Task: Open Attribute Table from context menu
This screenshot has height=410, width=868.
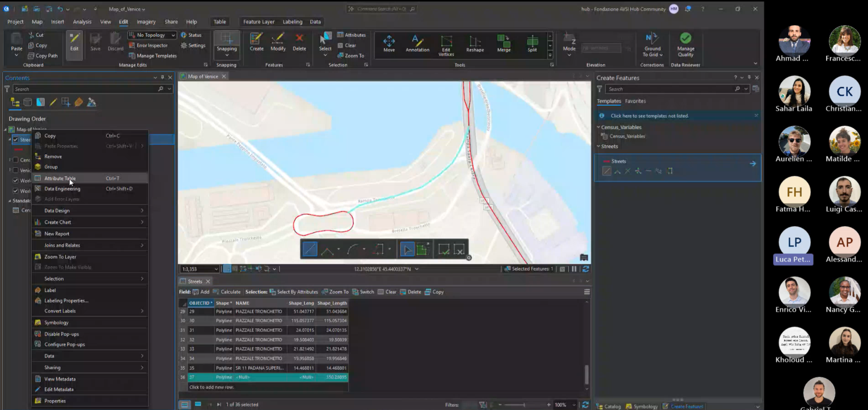Action: click(90, 178)
